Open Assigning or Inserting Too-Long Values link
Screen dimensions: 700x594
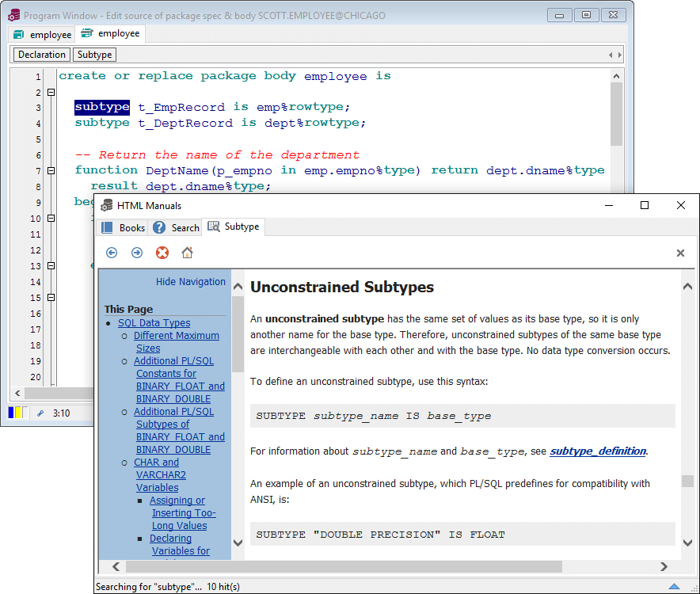click(x=183, y=512)
